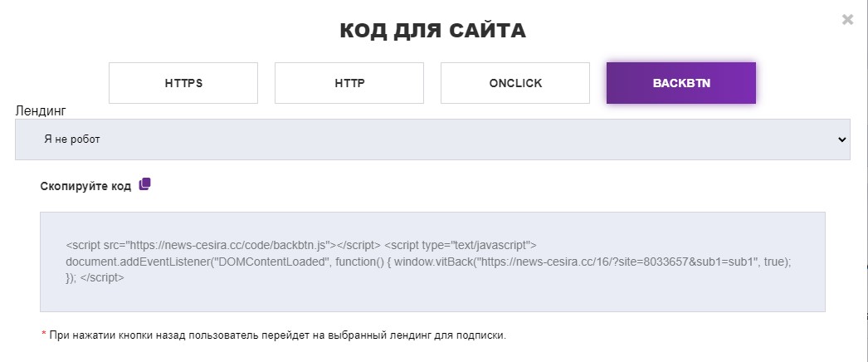Screen dimensions: 868x362
Task: Open the ONCLICK tab
Action: click(x=515, y=83)
